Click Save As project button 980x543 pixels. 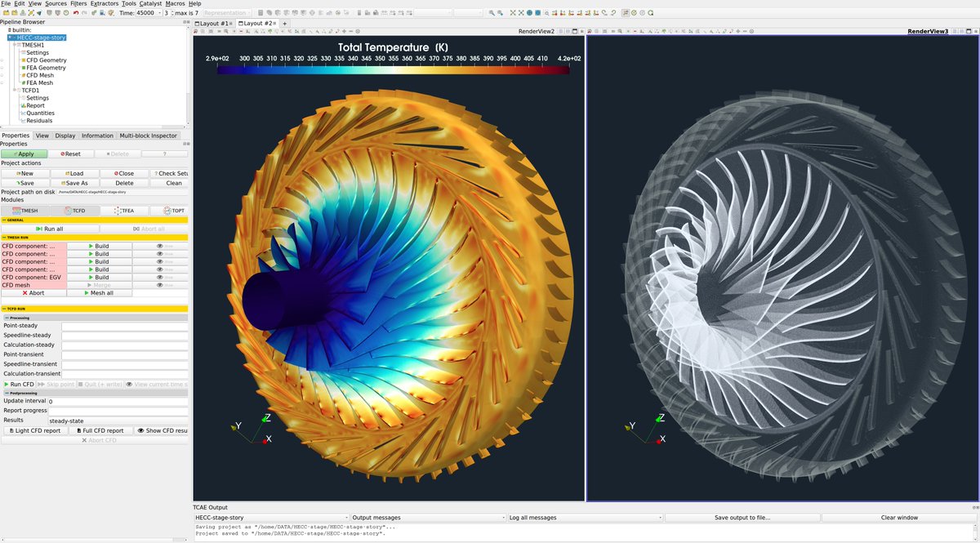[x=74, y=183]
